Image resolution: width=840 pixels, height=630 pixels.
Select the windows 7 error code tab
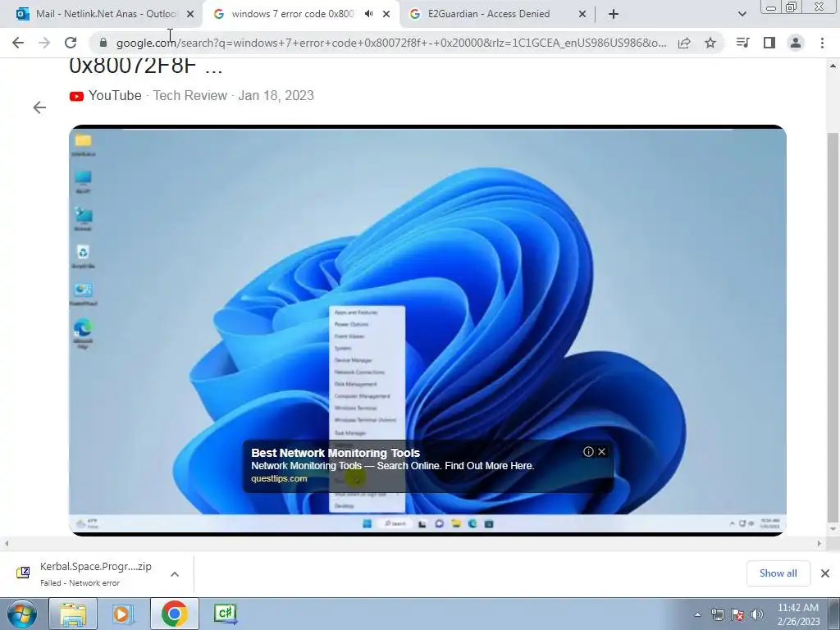pyautogui.click(x=292, y=14)
